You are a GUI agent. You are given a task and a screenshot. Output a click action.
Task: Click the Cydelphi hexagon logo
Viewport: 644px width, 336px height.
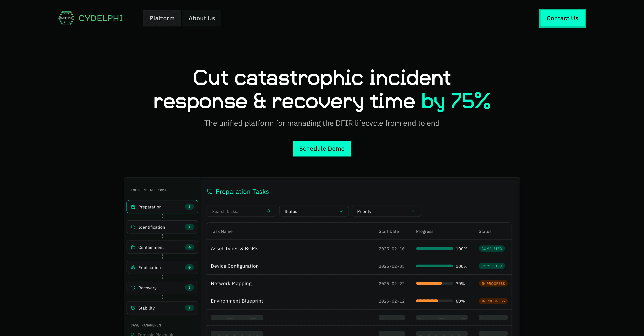point(66,18)
